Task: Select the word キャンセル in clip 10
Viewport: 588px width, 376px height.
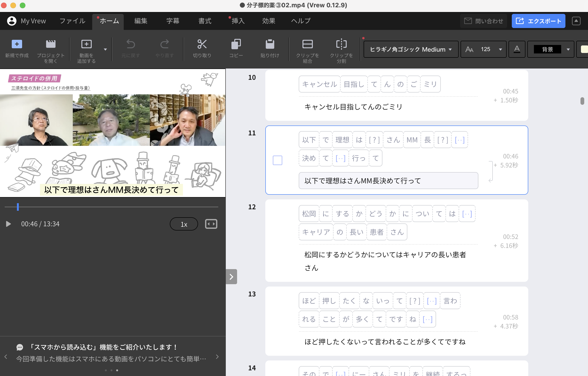Action: 319,84
